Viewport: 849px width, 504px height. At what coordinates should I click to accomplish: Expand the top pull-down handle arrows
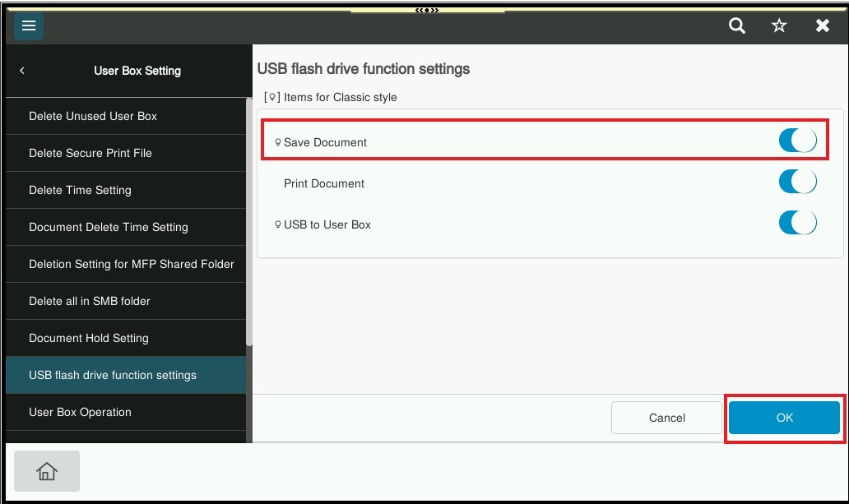pyautogui.click(x=427, y=10)
